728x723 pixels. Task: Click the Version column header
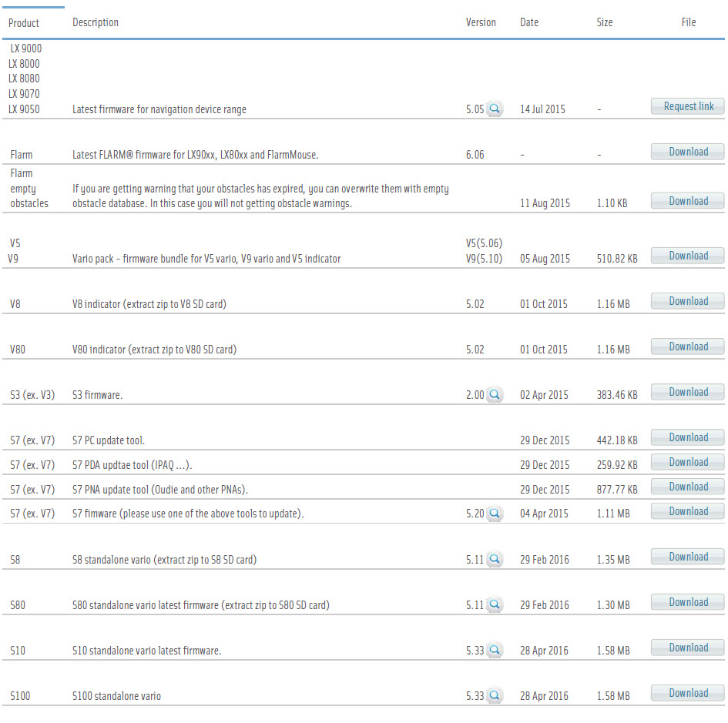[481, 22]
